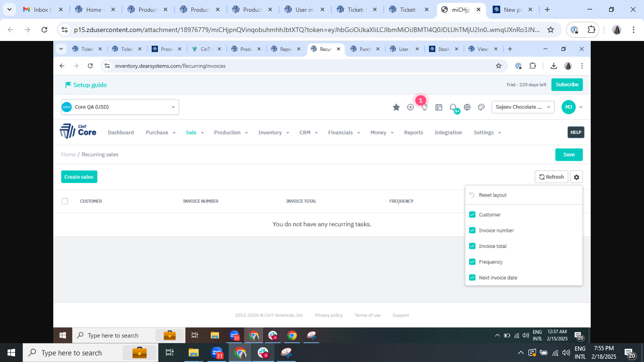Click the quick add plus circle icon
Image resolution: width=644 pixels, height=362 pixels.
pos(410,107)
